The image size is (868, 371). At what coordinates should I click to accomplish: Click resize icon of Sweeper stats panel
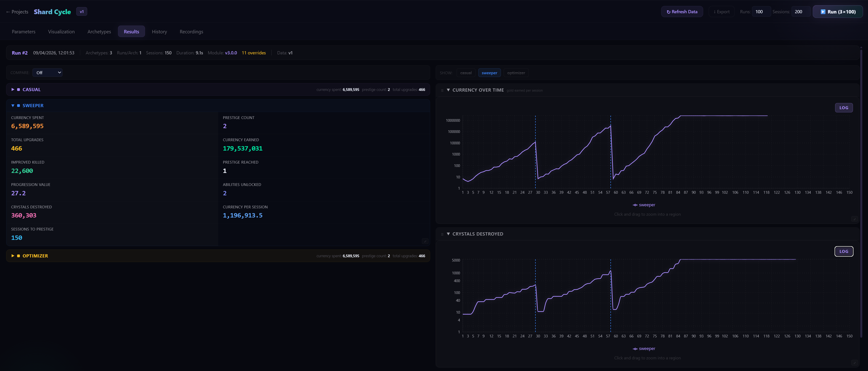[425, 241]
